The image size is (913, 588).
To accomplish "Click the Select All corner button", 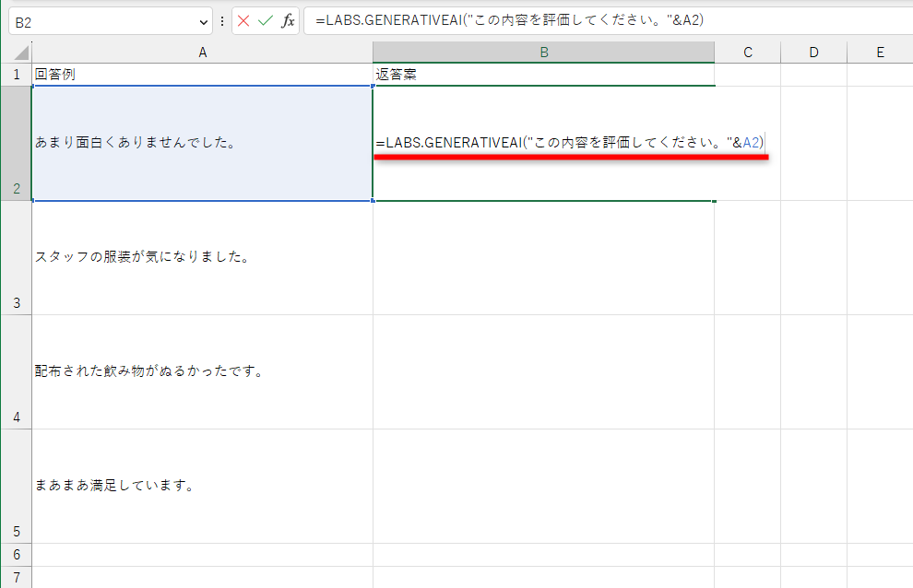I will point(16,53).
